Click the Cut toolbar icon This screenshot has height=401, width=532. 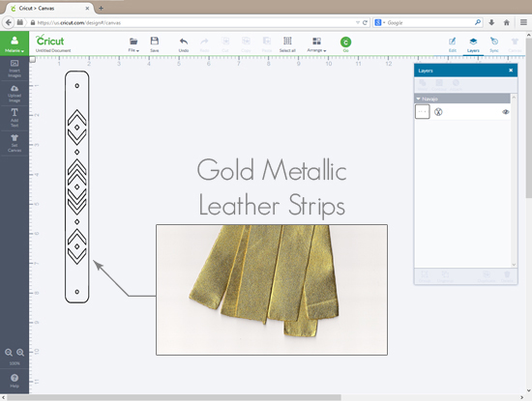click(225, 44)
